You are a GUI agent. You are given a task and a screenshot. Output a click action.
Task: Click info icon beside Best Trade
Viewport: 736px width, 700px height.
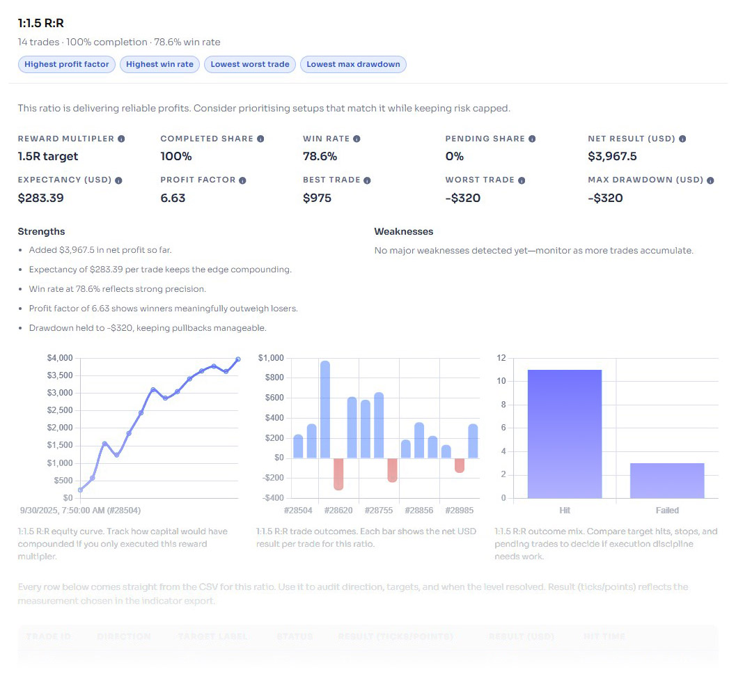coord(367,180)
